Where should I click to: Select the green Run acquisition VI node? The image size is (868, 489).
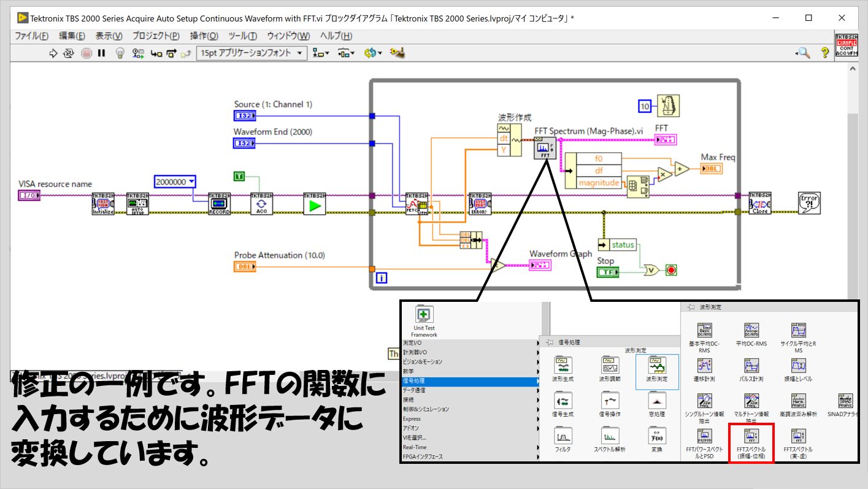[x=315, y=204]
